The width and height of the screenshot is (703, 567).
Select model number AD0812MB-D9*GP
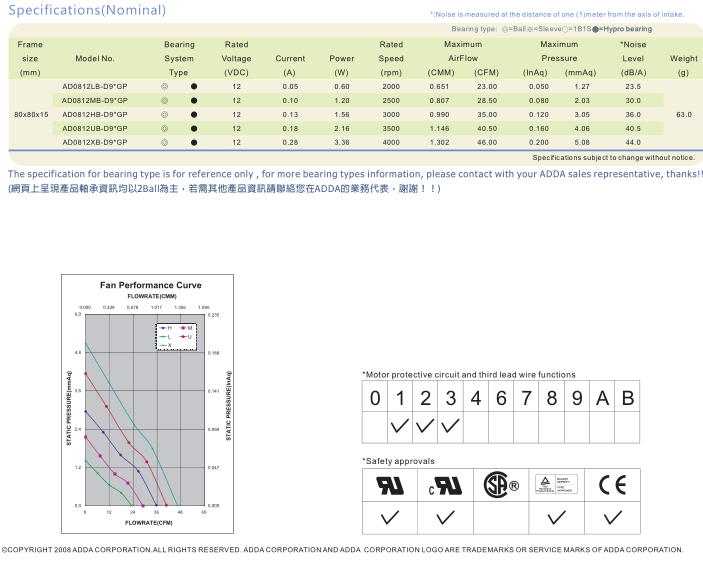pyautogui.click(x=95, y=100)
